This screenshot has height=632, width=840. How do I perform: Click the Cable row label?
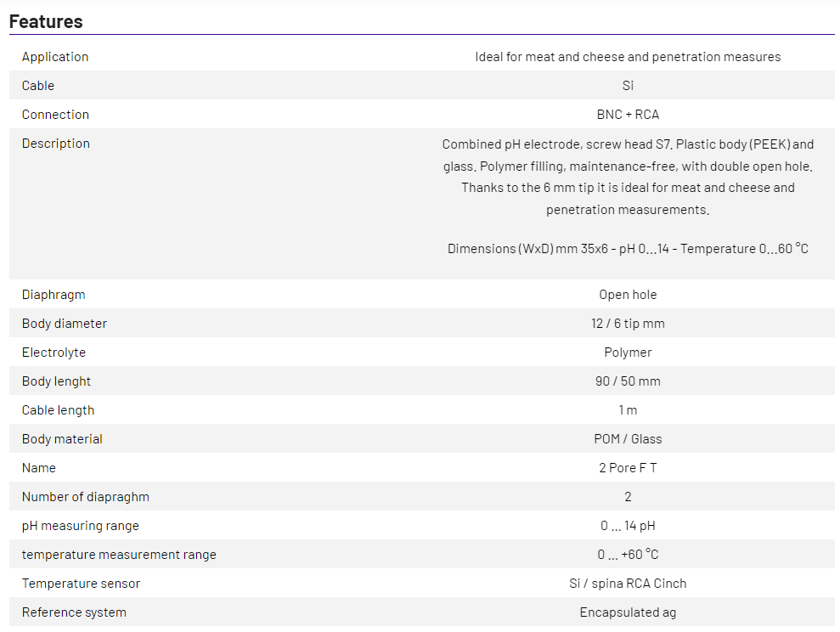[x=38, y=86]
